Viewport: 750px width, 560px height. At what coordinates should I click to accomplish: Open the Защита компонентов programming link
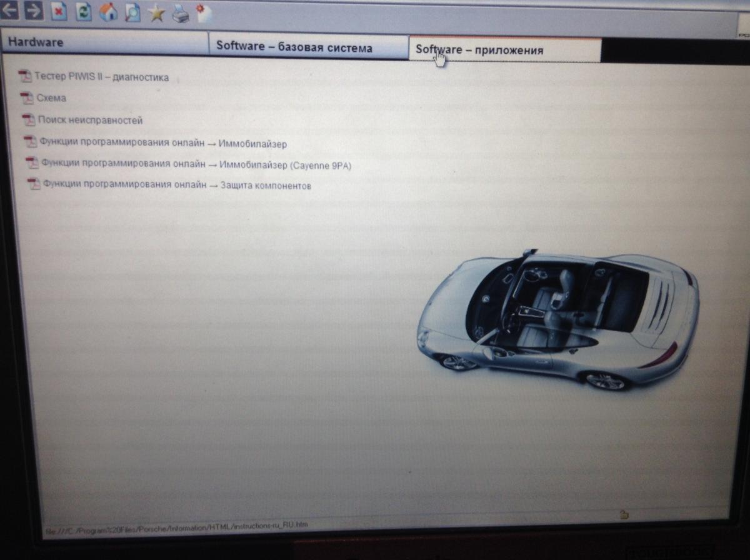[x=177, y=186]
